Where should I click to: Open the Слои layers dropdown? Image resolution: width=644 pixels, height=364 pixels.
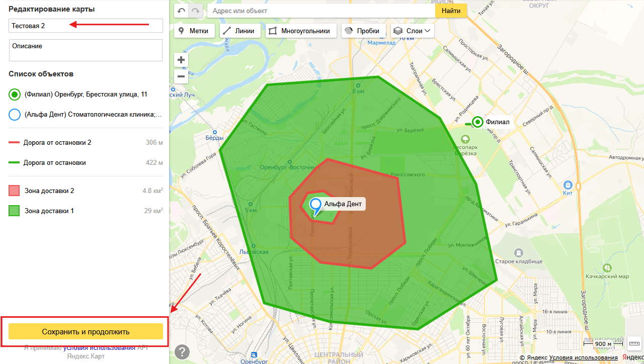(412, 31)
